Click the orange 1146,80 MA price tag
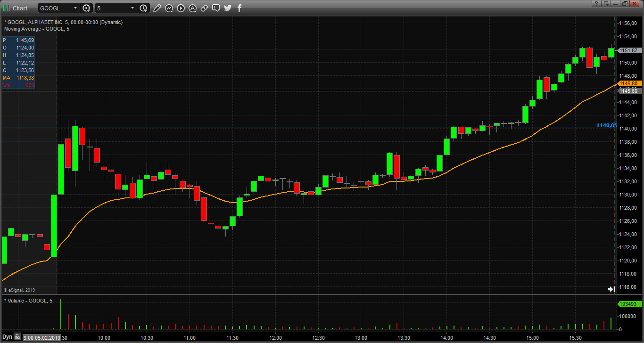 pyautogui.click(x=629, y=83)
